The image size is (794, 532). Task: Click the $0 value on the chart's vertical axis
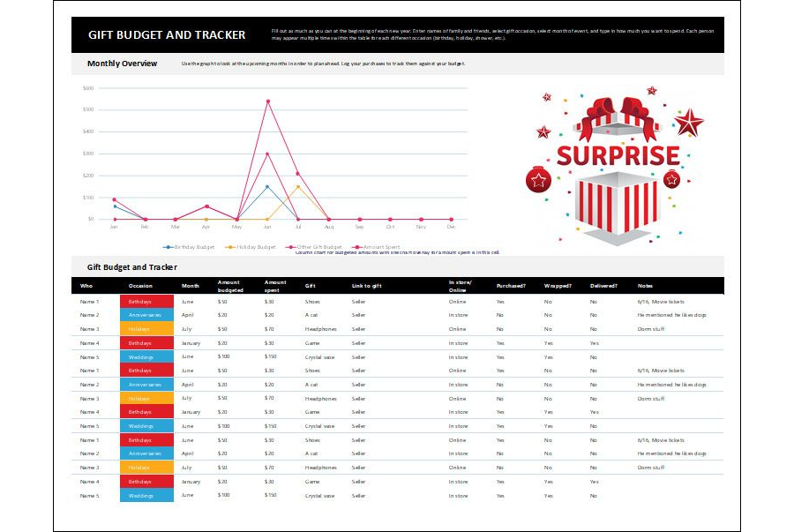(x=91, y=219)
